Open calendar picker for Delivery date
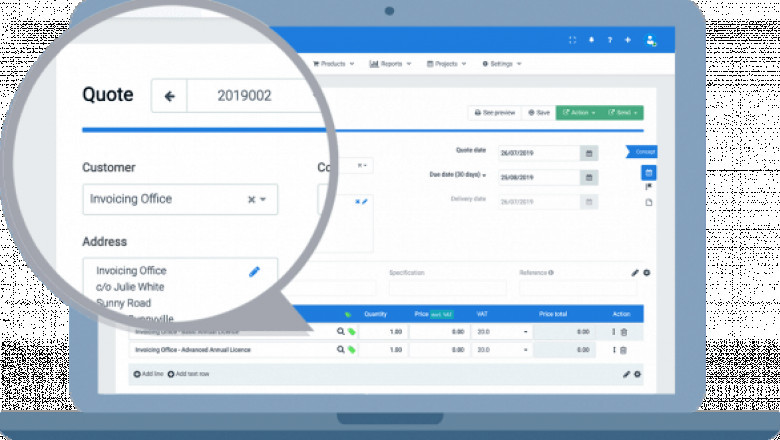Viewport: 780px width, 440px height. 589,202
